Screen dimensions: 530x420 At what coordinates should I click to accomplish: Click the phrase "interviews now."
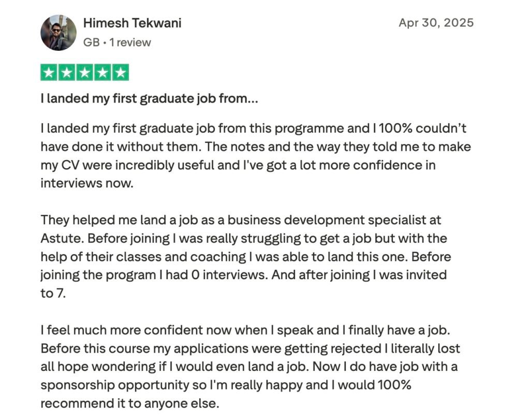point(86,183)
